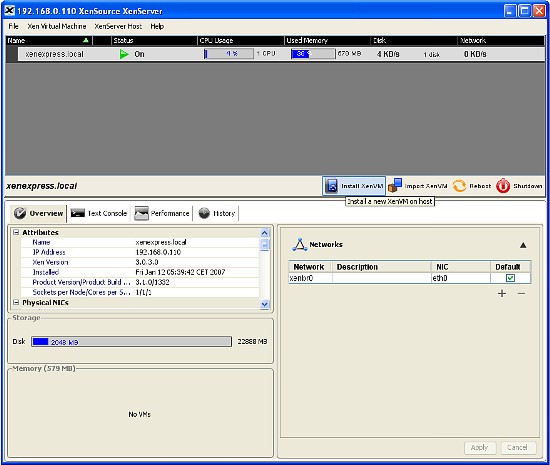The height and width of the screenshot is (465, 550).
Task: Click the Install XenVM button label
Action: point(362,186)
